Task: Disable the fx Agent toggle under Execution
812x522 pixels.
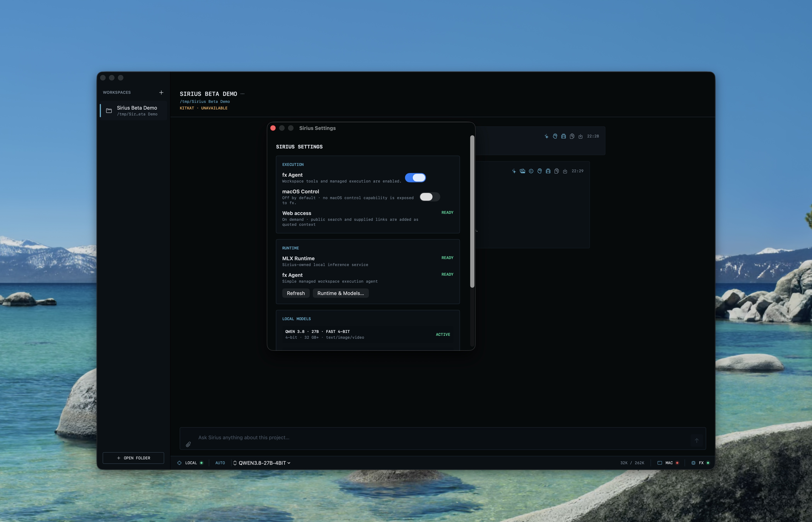Action: [415, 178]
